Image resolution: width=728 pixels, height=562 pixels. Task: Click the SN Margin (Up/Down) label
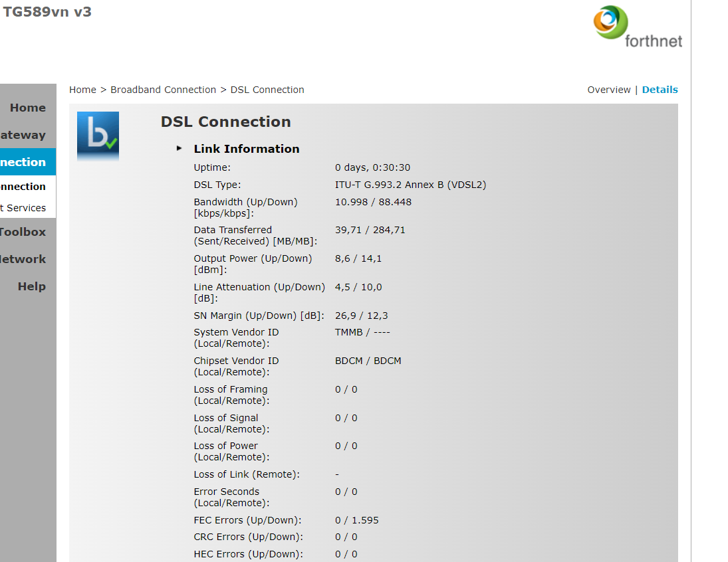tap(259, 316)
